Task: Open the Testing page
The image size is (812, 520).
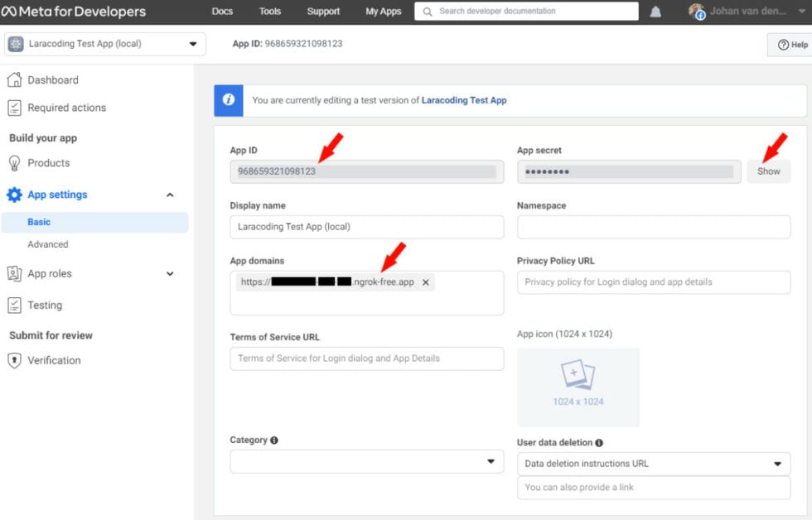Action: pos(45,306)
